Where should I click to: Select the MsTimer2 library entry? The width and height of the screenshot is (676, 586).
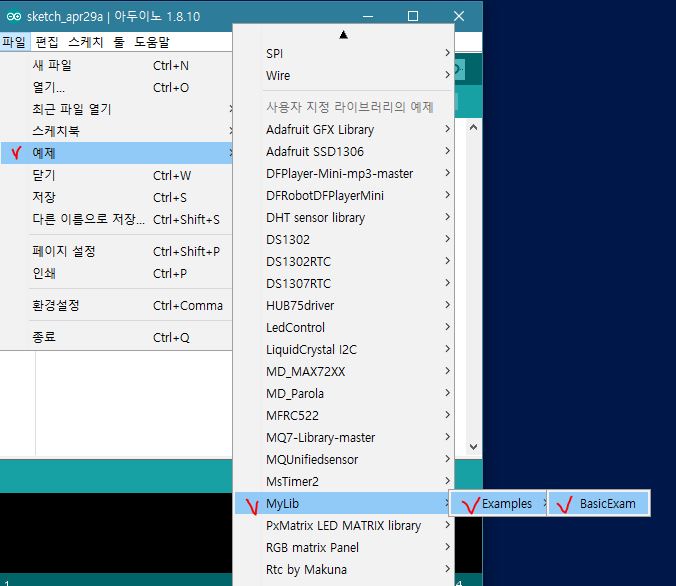pos(344,481)
